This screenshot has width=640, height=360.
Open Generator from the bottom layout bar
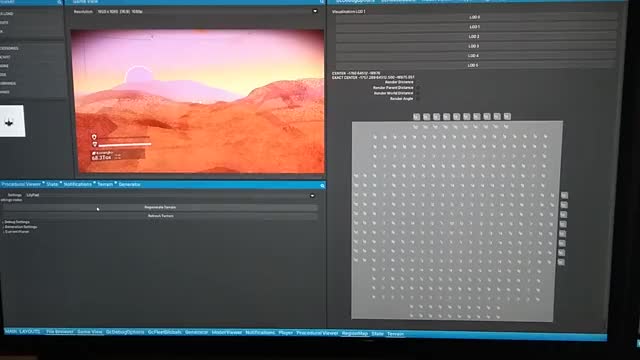(196, 332)
